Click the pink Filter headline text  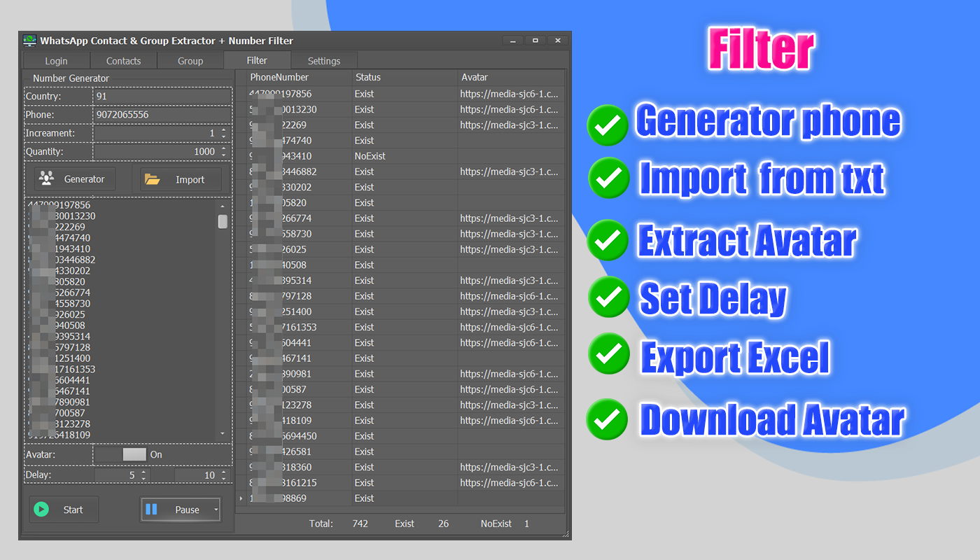point(762,50)
